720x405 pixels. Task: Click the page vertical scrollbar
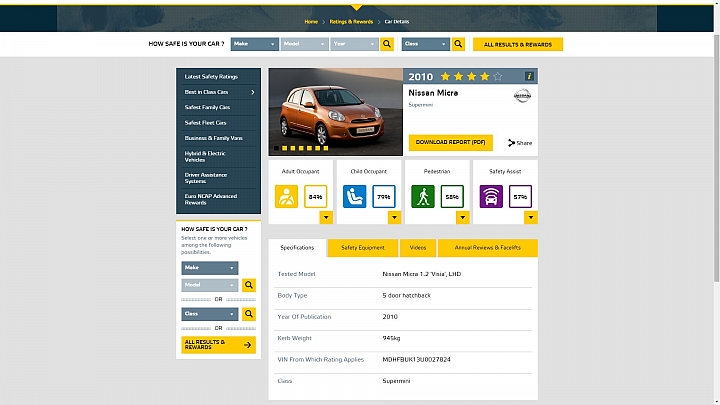[716, 156]
